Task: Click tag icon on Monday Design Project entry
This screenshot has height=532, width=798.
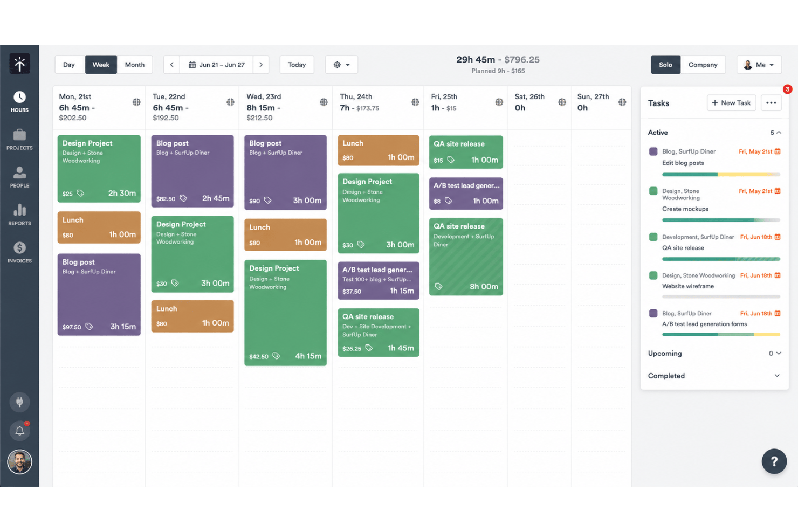Action: click(x=80, y=193)
